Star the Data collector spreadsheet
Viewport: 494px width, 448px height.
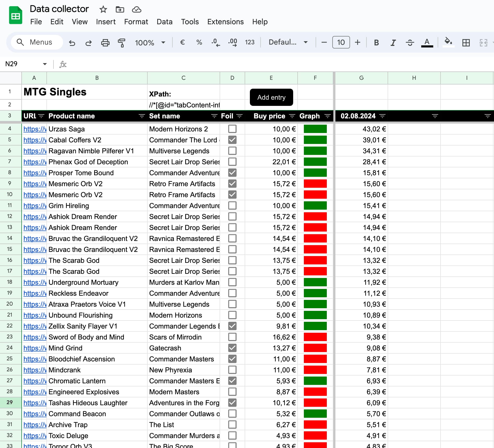coord(103,9)
